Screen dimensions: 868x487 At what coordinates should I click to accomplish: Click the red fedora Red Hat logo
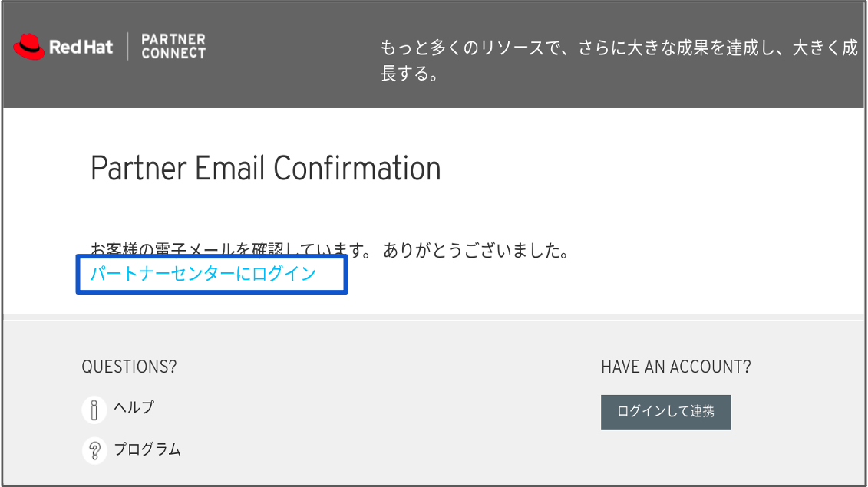click(x=29, y=47)
